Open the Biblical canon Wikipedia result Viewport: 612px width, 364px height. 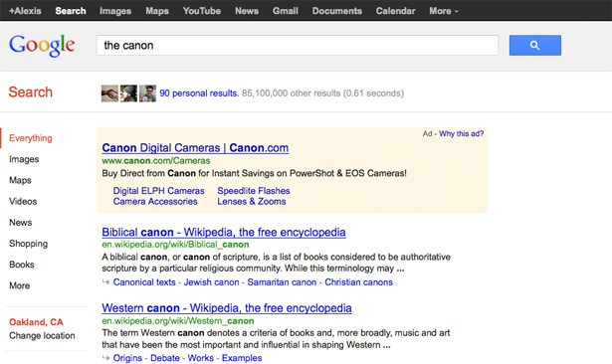224,232
